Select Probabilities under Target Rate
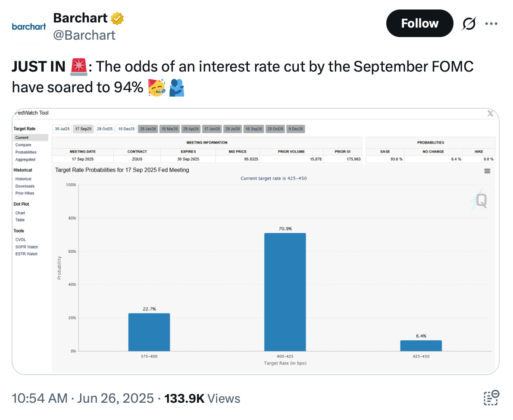The width and height of the screenshot is (513, 420). (x=26, y=152)
